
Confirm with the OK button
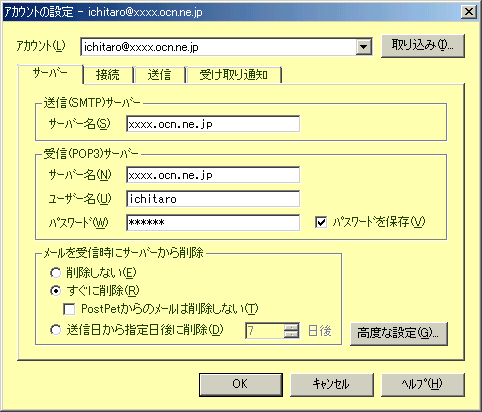(x=241, y=384)
